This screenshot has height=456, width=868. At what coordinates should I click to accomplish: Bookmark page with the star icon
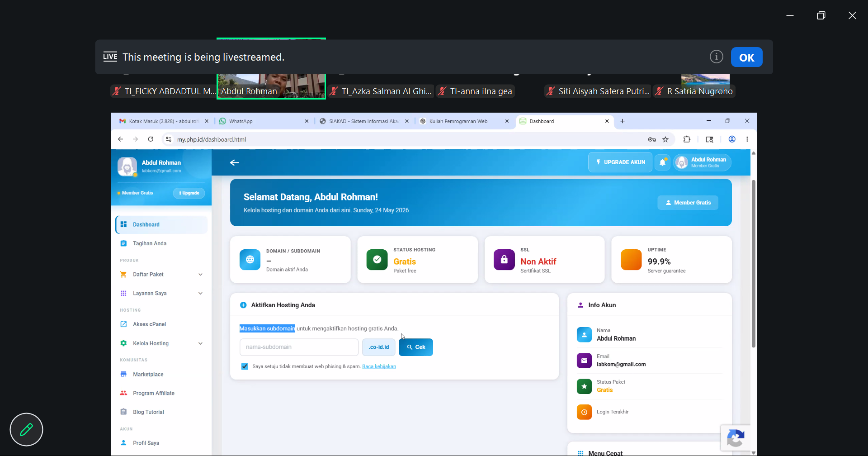click(665, 139)
